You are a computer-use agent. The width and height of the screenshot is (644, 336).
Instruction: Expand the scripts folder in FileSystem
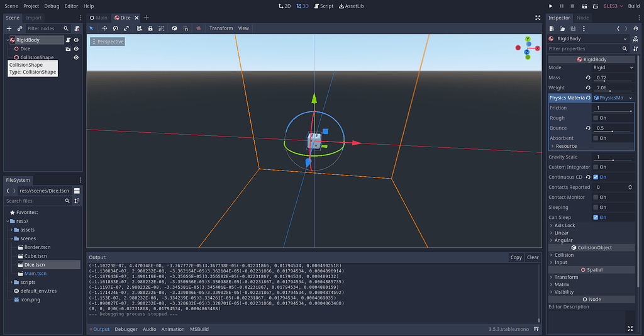click(x=11, y=282)
